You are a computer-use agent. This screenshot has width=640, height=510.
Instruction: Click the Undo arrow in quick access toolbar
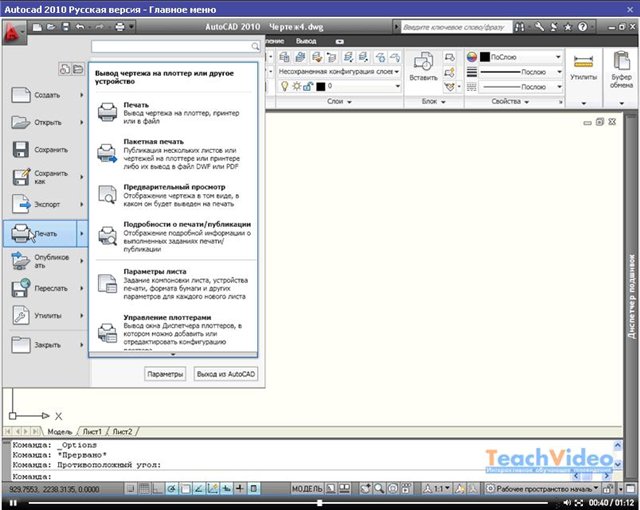coord(80,27)
